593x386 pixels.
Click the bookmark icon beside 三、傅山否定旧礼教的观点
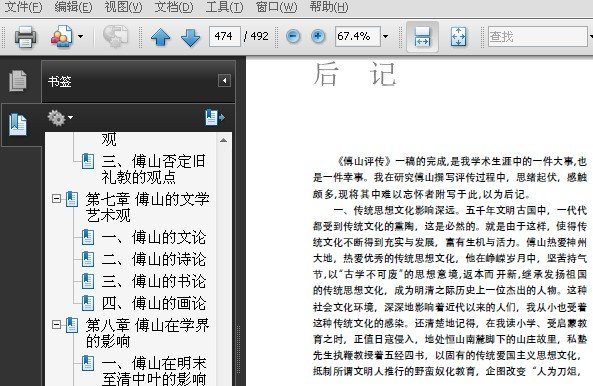point(88,161)
